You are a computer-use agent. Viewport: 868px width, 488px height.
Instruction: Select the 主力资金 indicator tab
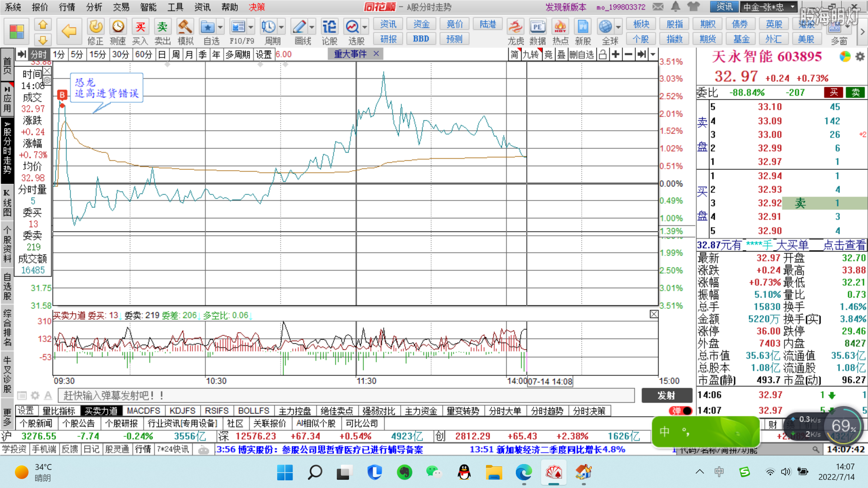[421, 411]
